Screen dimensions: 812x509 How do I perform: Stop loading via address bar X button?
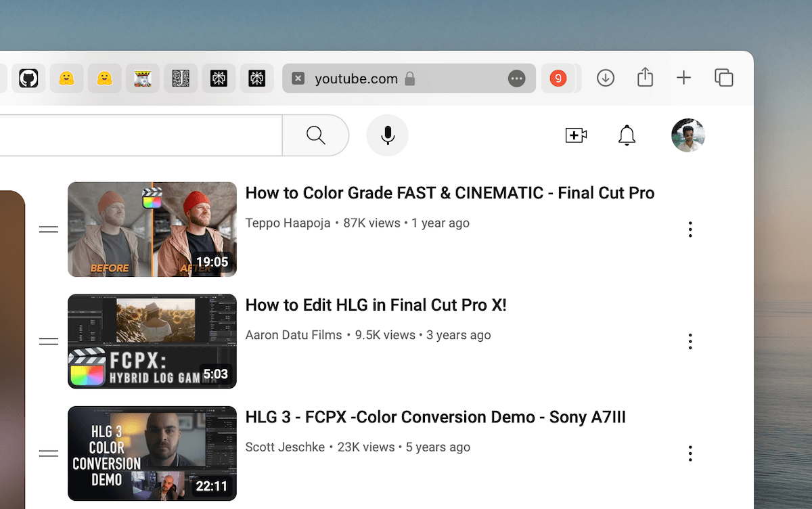(298, 79)
